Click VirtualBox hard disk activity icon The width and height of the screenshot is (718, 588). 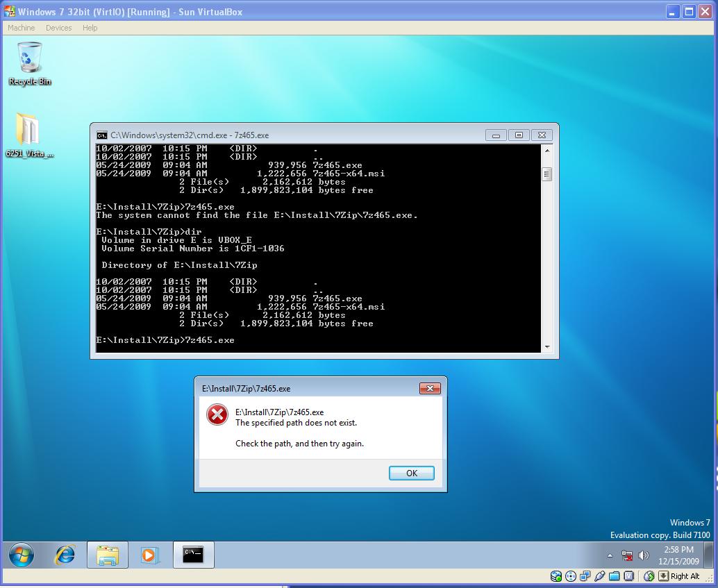pyautogui.click(x=556, y=576)
